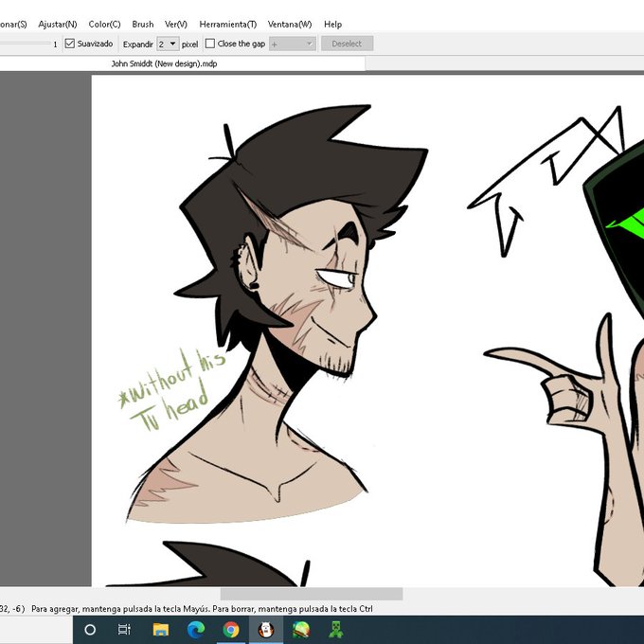Open the Brush menu

point(142,25)
